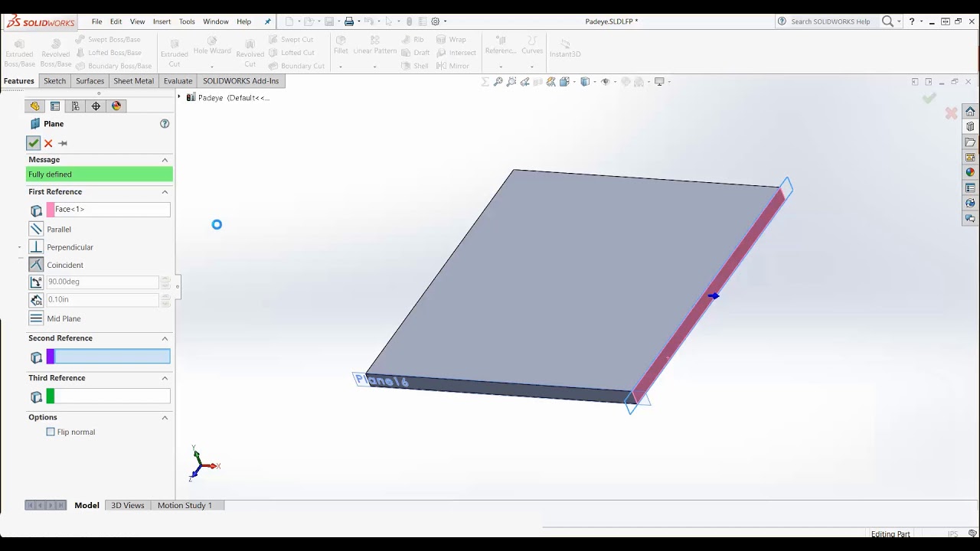Open the Options gear dropdown arrow
This screenshot has height=551, width=980.
tap(445, 21)
